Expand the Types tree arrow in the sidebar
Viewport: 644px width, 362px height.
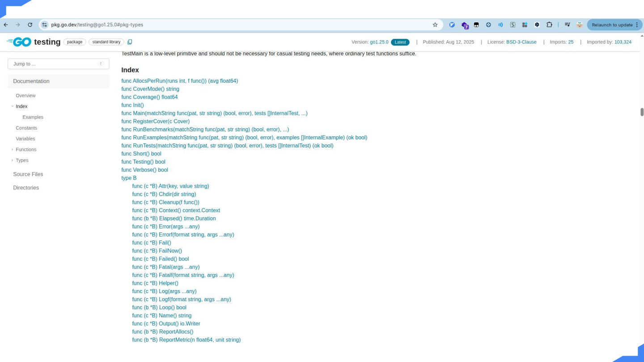[13, 160]
